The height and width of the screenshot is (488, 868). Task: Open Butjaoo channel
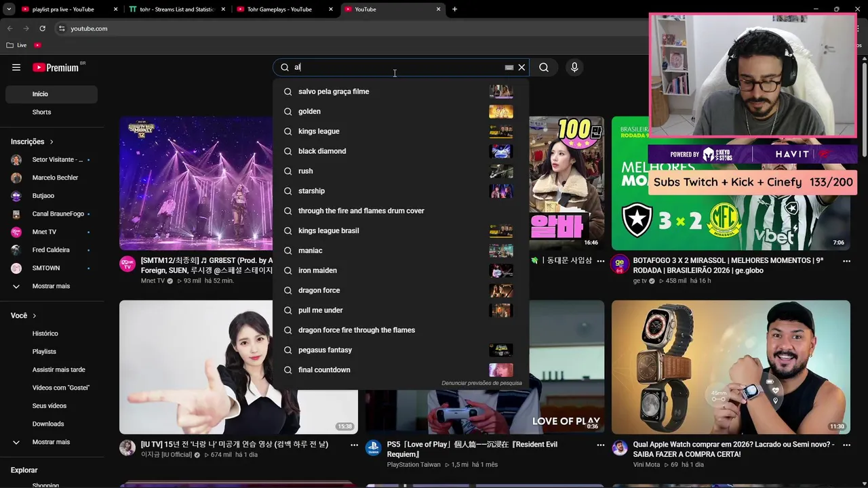point(52,196)
